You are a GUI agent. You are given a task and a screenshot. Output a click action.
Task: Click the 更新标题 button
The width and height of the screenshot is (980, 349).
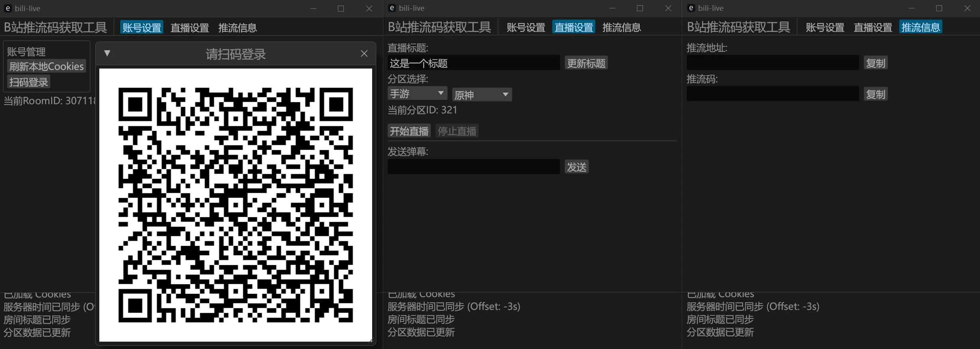pos(586,63)
